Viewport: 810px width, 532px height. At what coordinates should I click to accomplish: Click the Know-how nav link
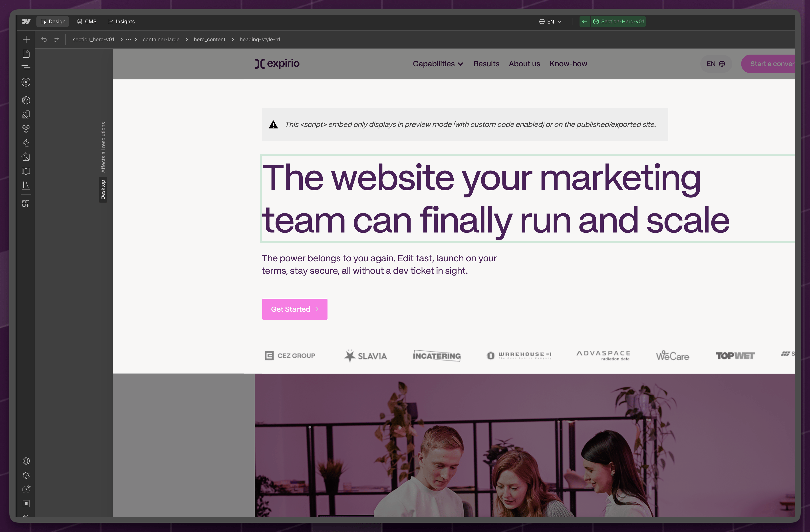coord(568,64)
